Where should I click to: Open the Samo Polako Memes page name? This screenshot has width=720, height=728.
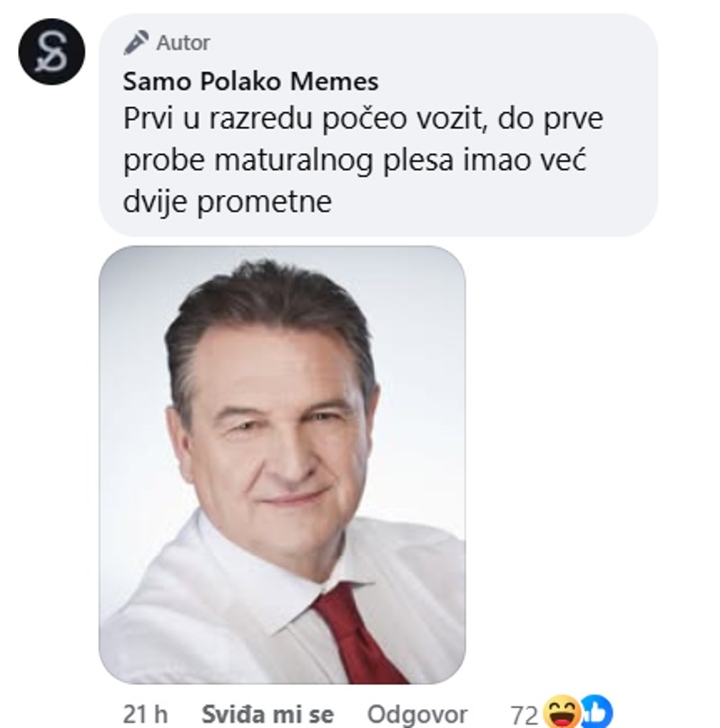tap(251, 81)
